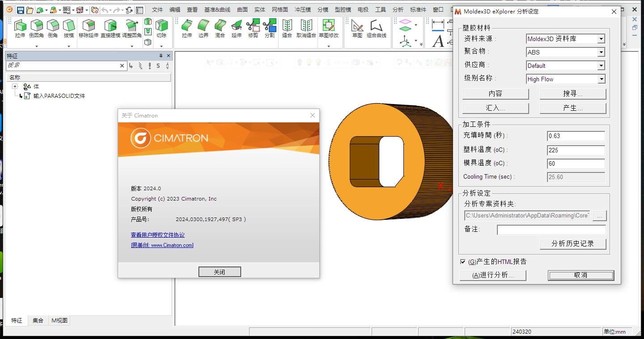Viewport: 644px width, 339px height.
Task: Select the 组合曲线 composite curve tool
Action: coord(377,29)
